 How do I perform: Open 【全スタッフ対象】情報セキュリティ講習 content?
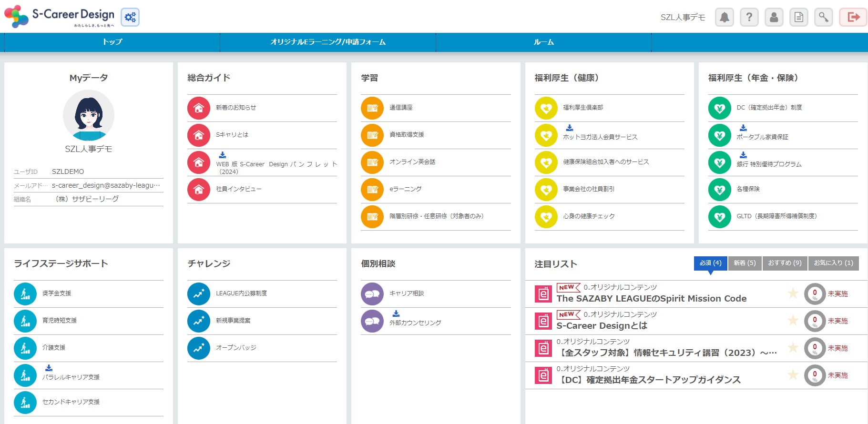667,353
